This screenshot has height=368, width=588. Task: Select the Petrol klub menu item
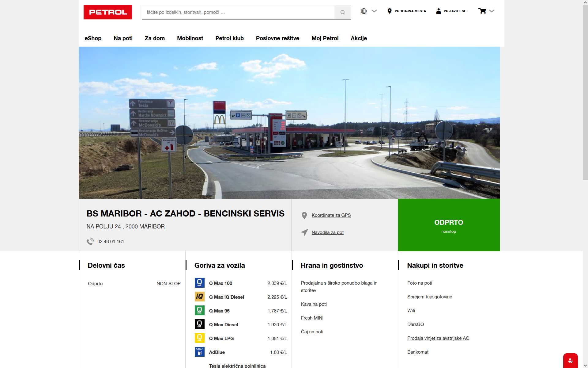(x=229, y=38)
